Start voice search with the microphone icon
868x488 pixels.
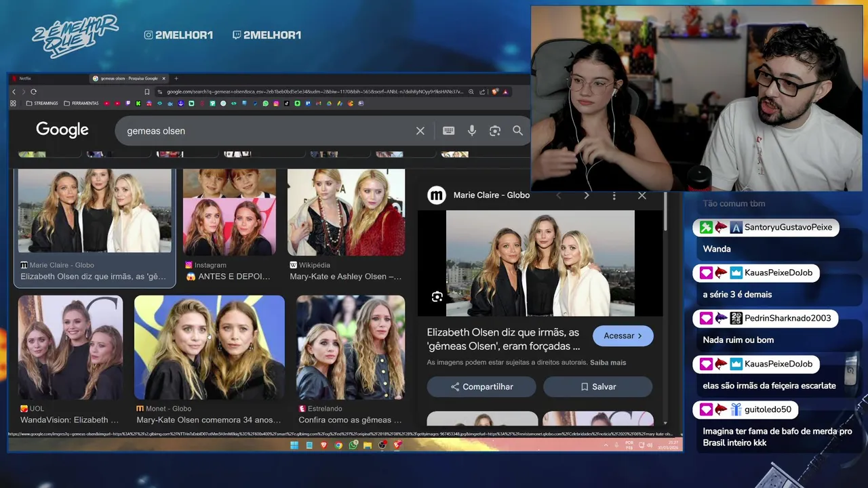(x=472, y=131)
